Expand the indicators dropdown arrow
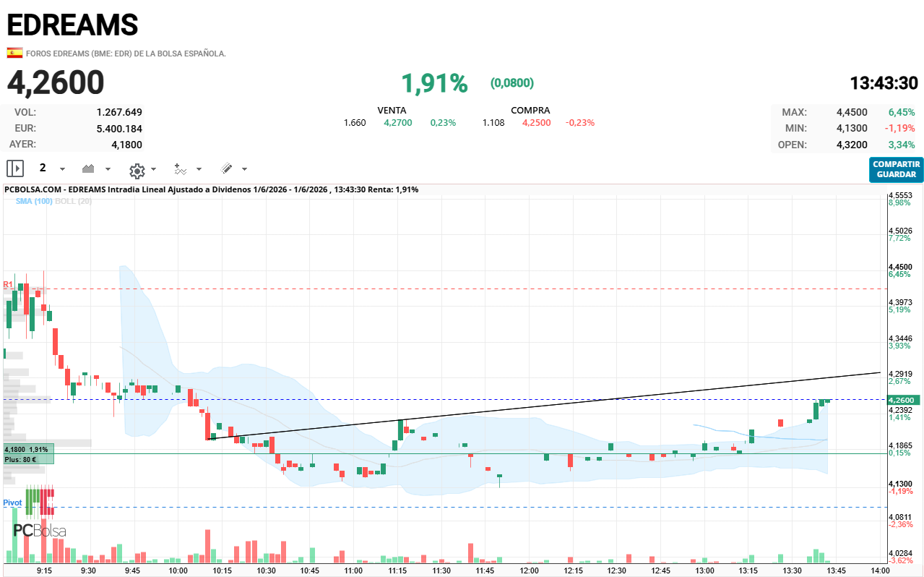 coord(199,169)
